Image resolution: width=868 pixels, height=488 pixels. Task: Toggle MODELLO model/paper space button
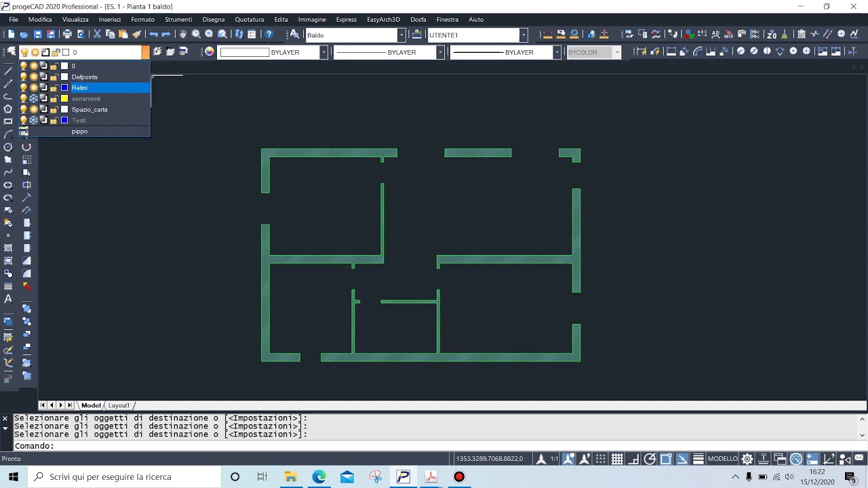(x=722, y=459)
